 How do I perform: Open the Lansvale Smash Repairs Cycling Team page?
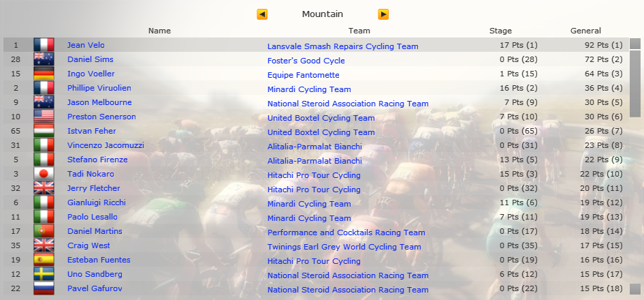(x=342, y=46)
